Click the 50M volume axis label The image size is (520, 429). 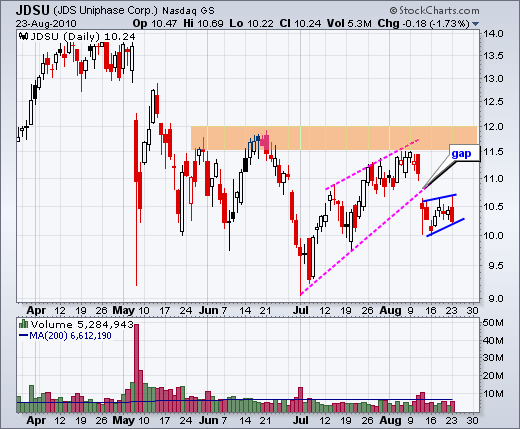(x=493, y=323)
